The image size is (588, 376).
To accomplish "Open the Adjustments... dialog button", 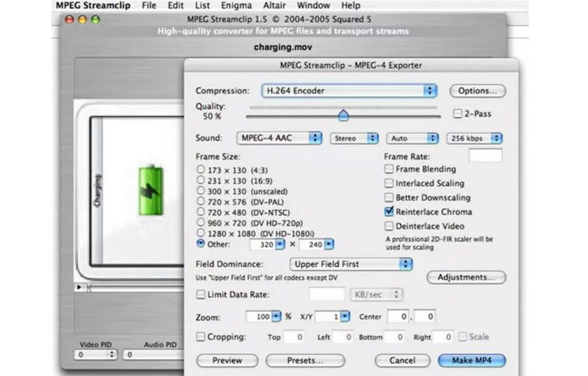I will (x=466, y=277).
